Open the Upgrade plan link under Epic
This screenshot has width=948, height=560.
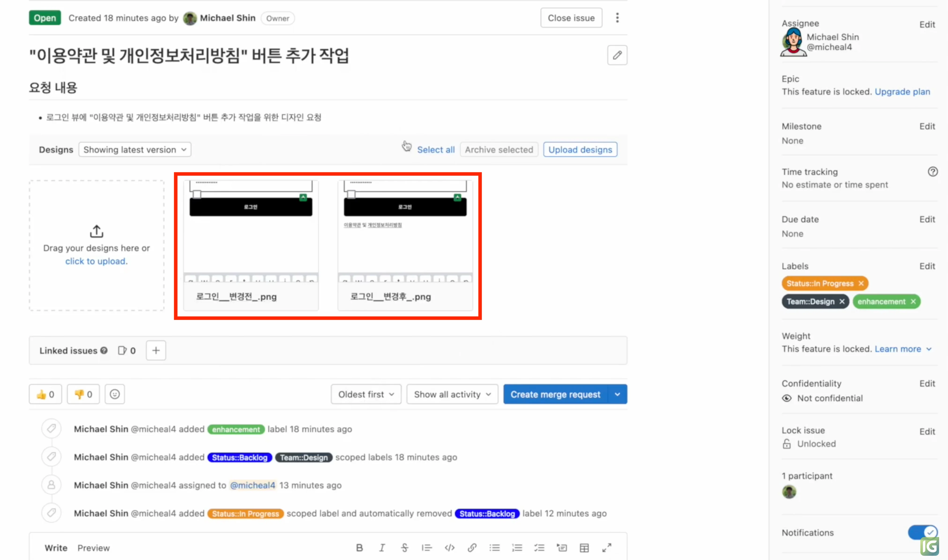903,92
